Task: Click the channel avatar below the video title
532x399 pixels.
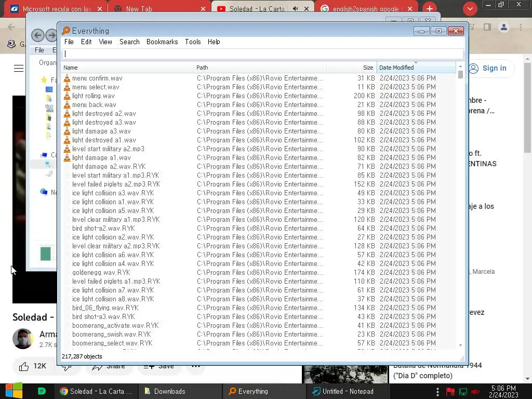Action: [23, 339]
